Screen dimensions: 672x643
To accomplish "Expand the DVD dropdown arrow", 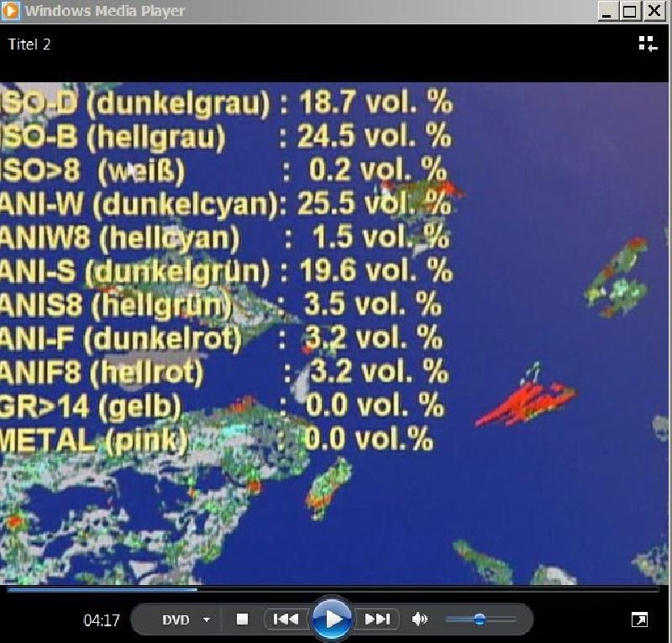I will 207,620.
